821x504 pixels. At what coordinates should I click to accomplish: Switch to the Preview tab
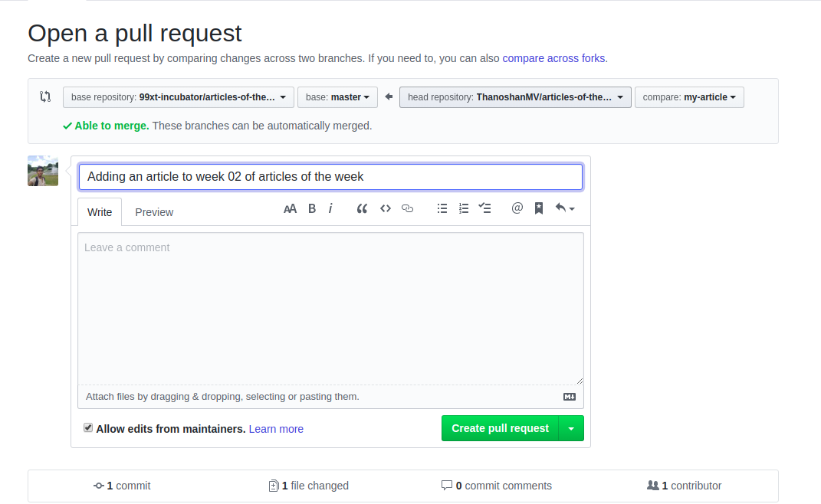tap(153, 212)
